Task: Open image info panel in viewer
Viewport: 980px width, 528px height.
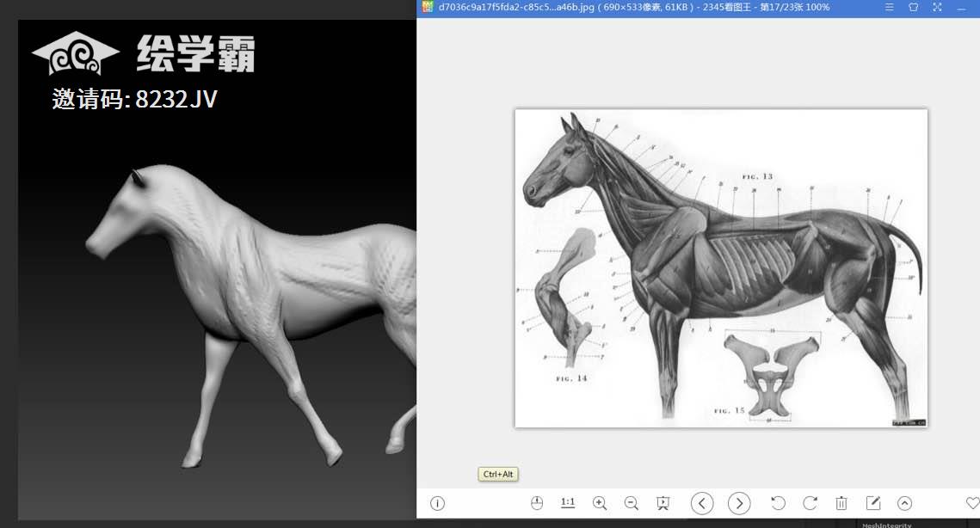Action: point(437,504)
